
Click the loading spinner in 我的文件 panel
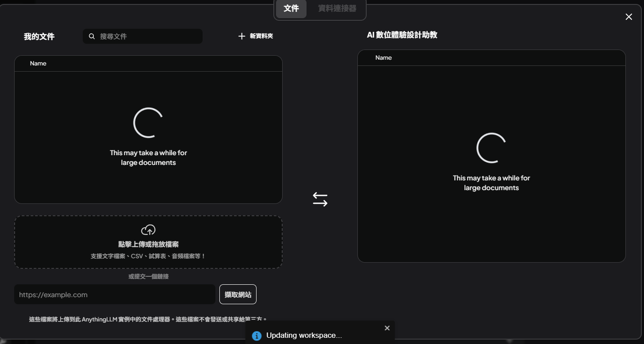pyautogui.click(x=148, y=122)
